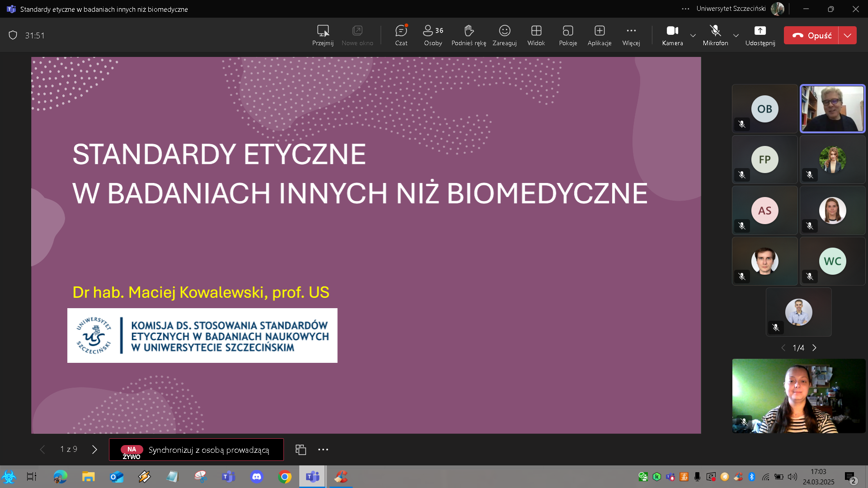Open slide options via three-dot menu
Image resolution: width=868 pixels, height=488 pixels.
click(x=323, y=450)
